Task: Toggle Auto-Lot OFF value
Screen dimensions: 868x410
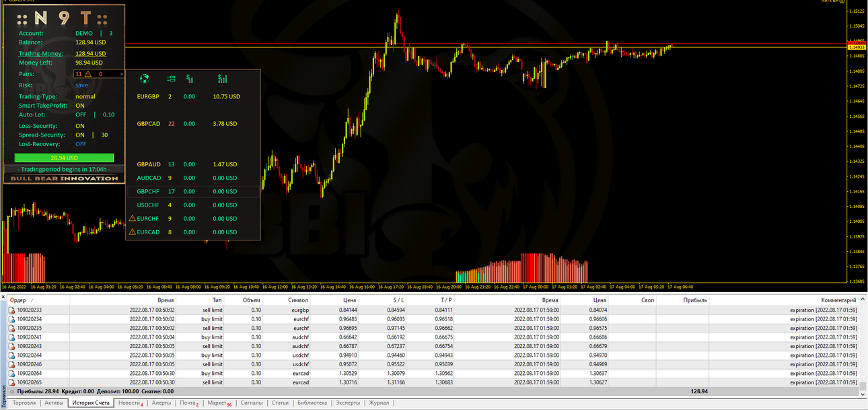Action: (81, 114)
